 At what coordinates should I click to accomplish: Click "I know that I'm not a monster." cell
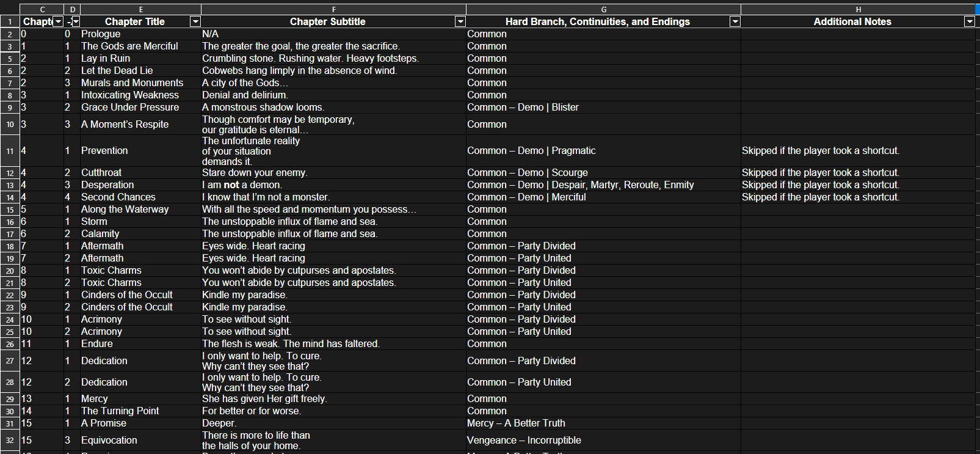point(334,197)
